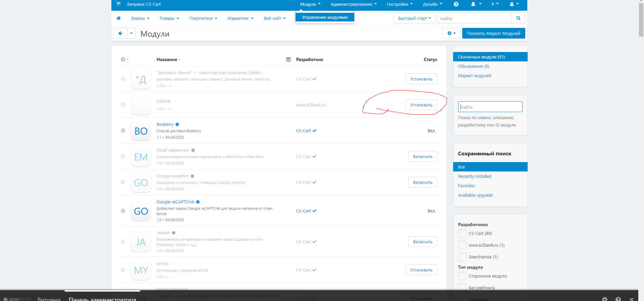644x301 pixels.
Task: Click the calendar icon in table header
Action: pos(288,59)
